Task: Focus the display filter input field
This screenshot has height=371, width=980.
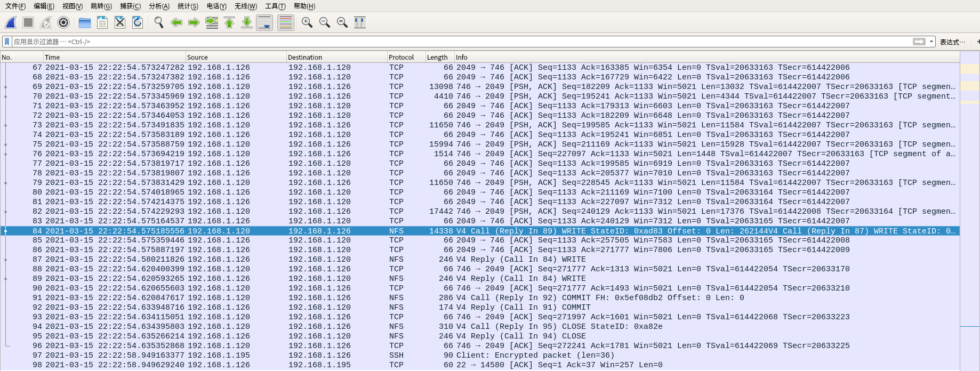Action: click(462, 42)
